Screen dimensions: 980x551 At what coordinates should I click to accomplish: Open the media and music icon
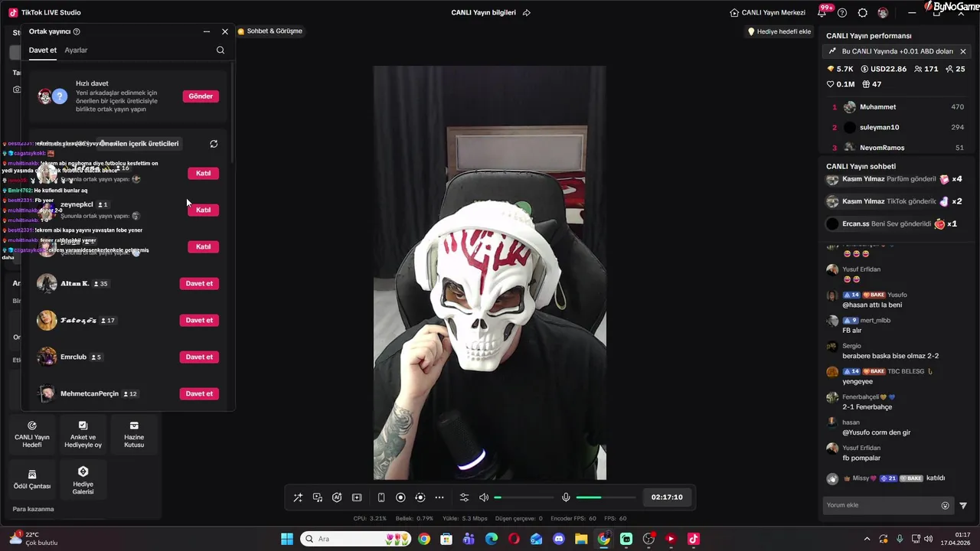pos(318,497)
